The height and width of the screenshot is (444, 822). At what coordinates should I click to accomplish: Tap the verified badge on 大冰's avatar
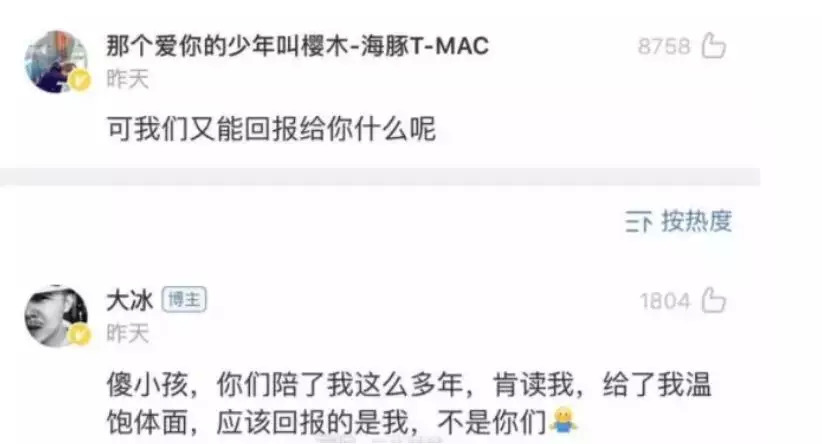click(x=80, y=334)
